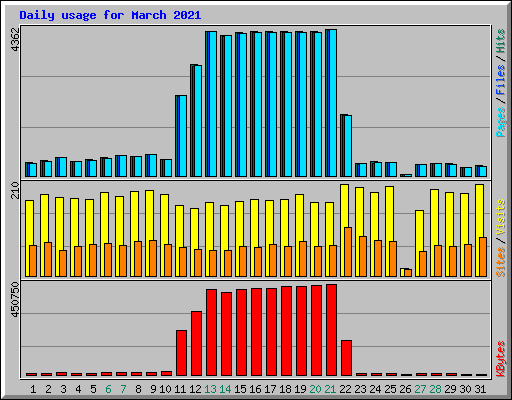Select the red KBytes bar for day 21
Viewport: 512px width, 400px height.
[x=331, y=330]
